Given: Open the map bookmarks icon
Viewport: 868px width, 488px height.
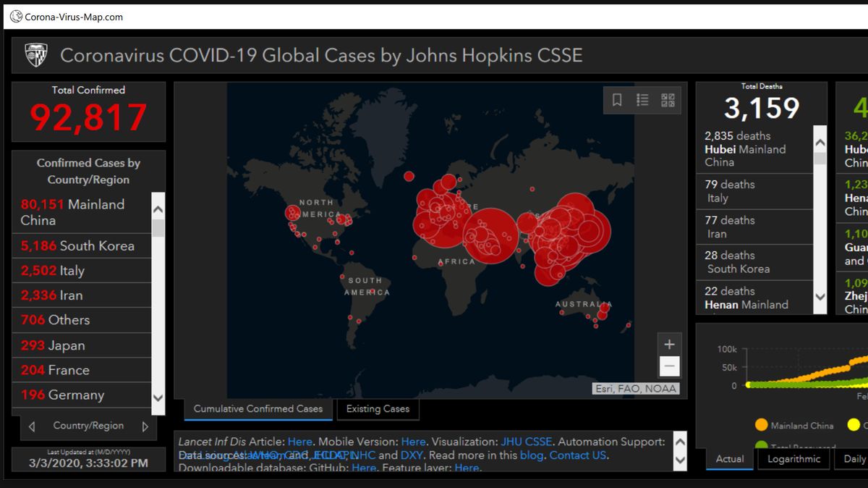Looking at the screenshot, I should pyautogui.click(x=617, y=101).
